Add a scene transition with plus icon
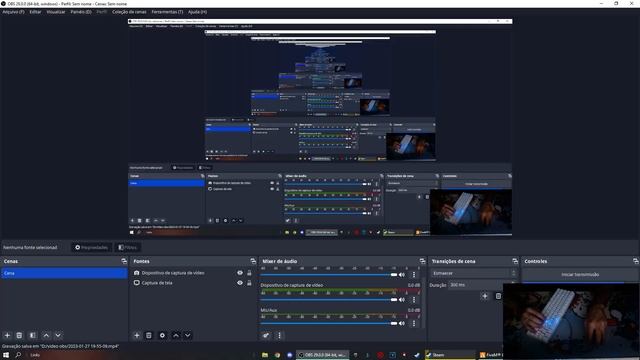 (485, 296)
